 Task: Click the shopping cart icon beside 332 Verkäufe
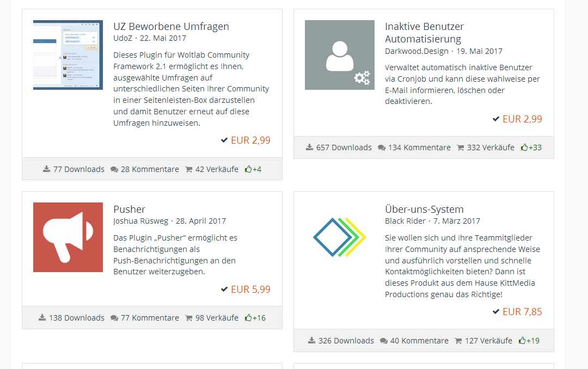(460, 147)
